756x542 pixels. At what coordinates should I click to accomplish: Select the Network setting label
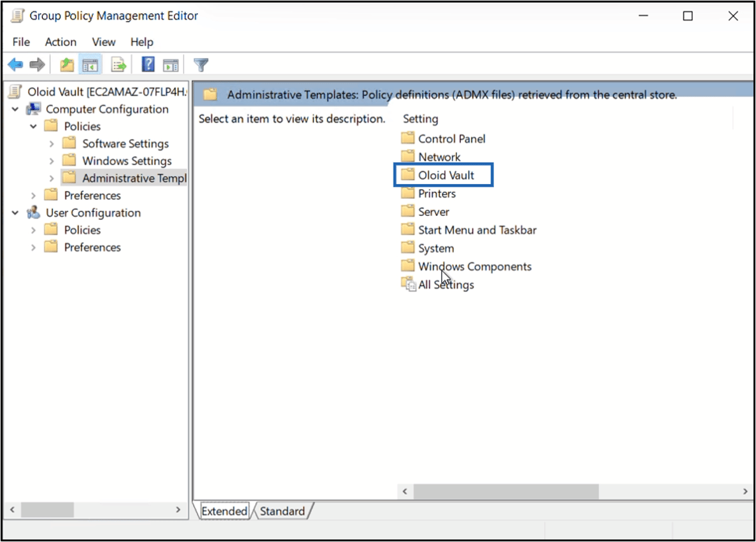(439, 157)
